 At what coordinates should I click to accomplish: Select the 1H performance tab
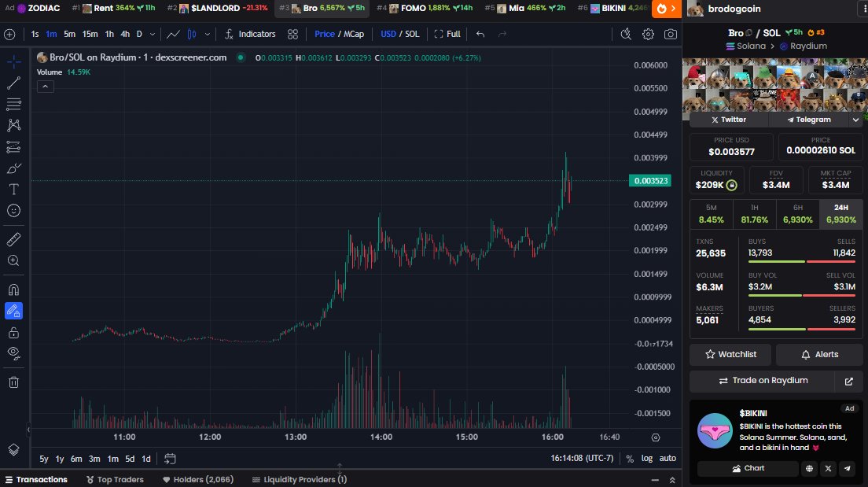coord(755,214)
